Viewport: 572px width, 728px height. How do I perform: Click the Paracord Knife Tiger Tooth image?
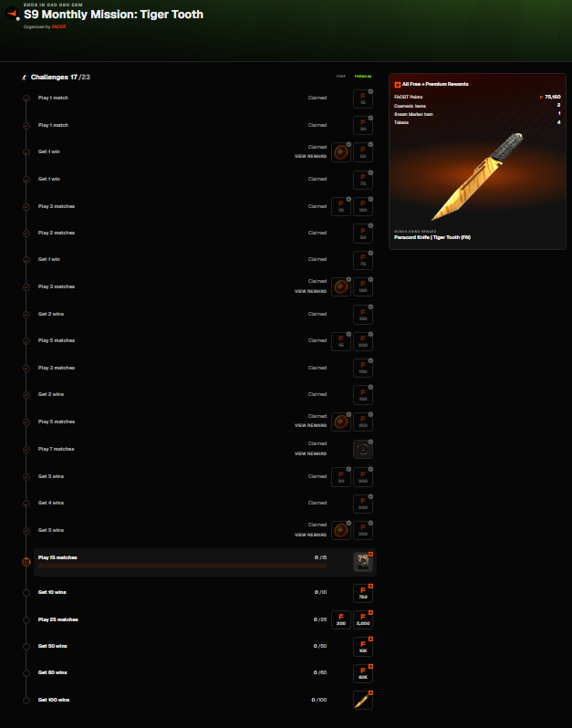tap(477, 177)
